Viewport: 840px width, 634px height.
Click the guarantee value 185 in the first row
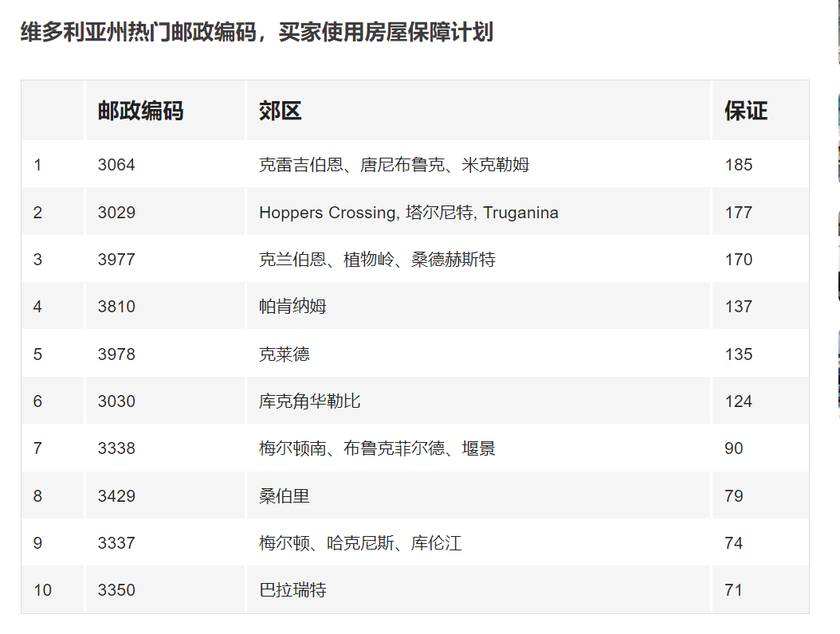[x=738, y=165]
